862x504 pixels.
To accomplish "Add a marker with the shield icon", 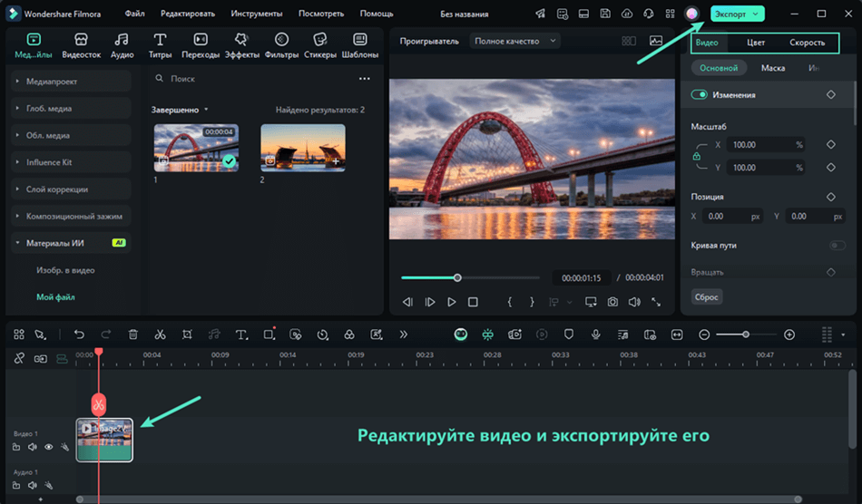I will pyautogui.click(x=569, y=334).
